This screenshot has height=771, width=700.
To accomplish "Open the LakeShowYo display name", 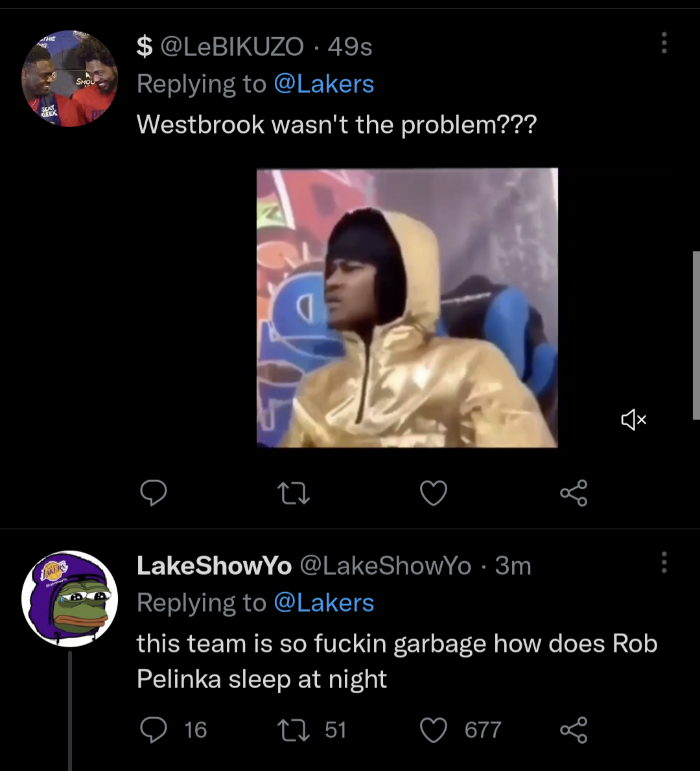I will 214,566.
